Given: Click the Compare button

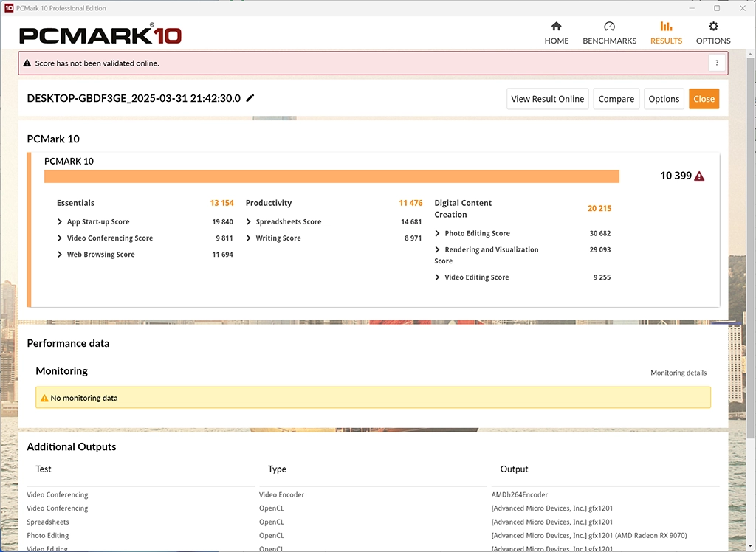Looking at the screenshot, I should click(616, 99).
